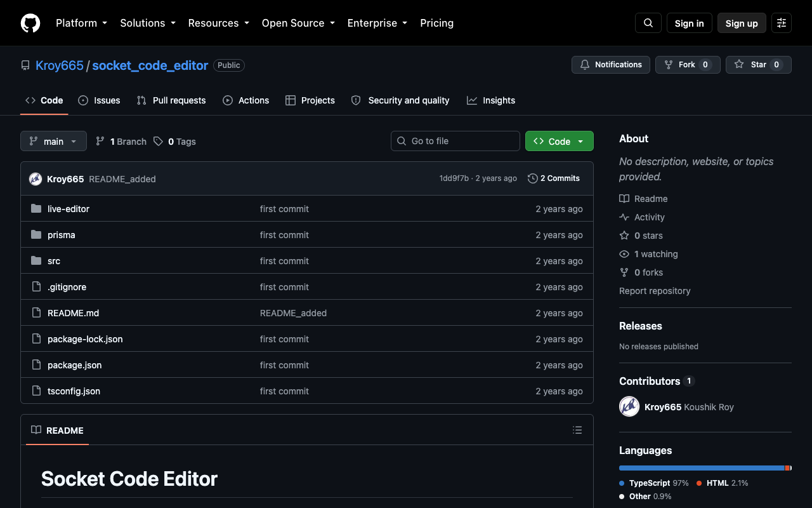Expand the Open Source dropdown menu
812x508 pixels.
(x=298, y=23)
